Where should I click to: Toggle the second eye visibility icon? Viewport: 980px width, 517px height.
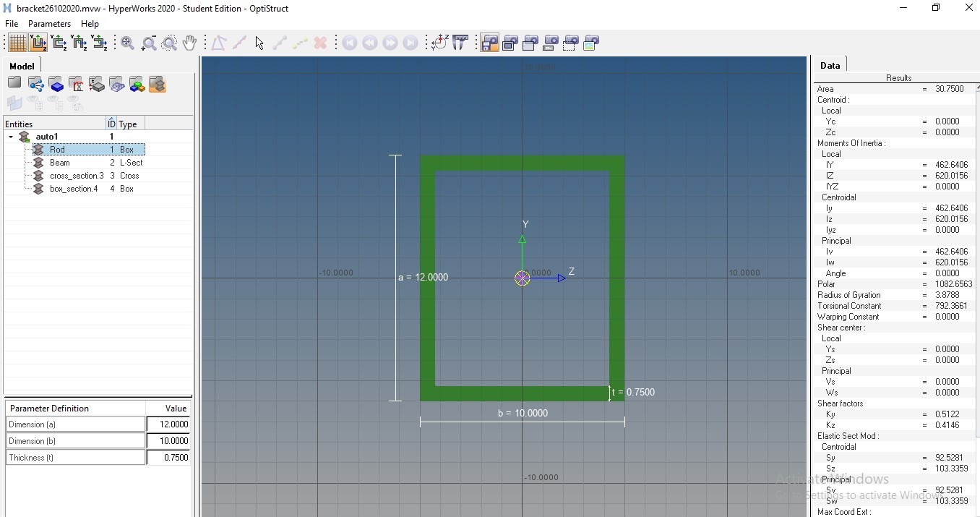click(53, 103)
